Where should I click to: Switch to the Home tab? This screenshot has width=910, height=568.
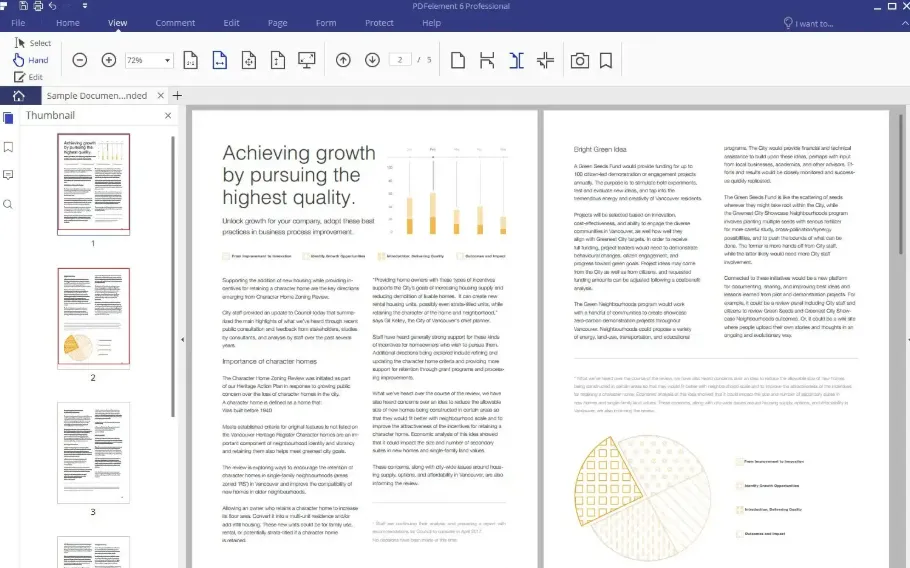coord(68,23)
